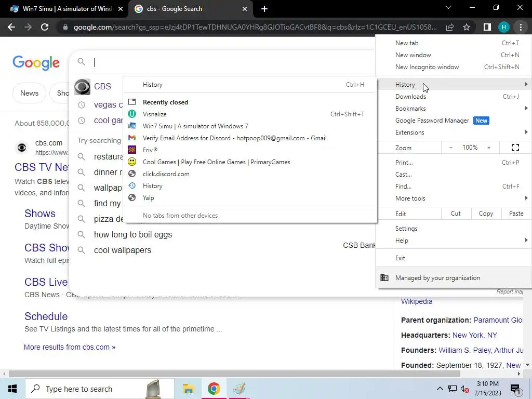
Task: Click the Cut button in Edit row
Action: click(456, 214)
